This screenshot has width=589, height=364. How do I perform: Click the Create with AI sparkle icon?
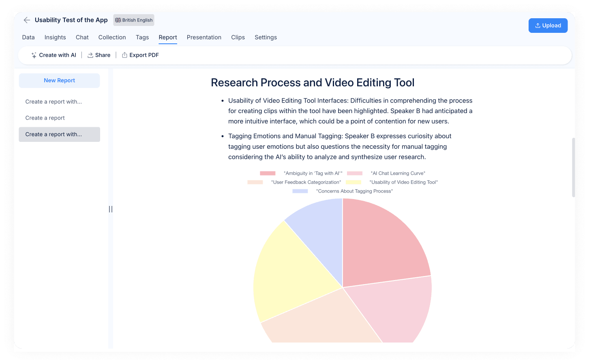34,55
